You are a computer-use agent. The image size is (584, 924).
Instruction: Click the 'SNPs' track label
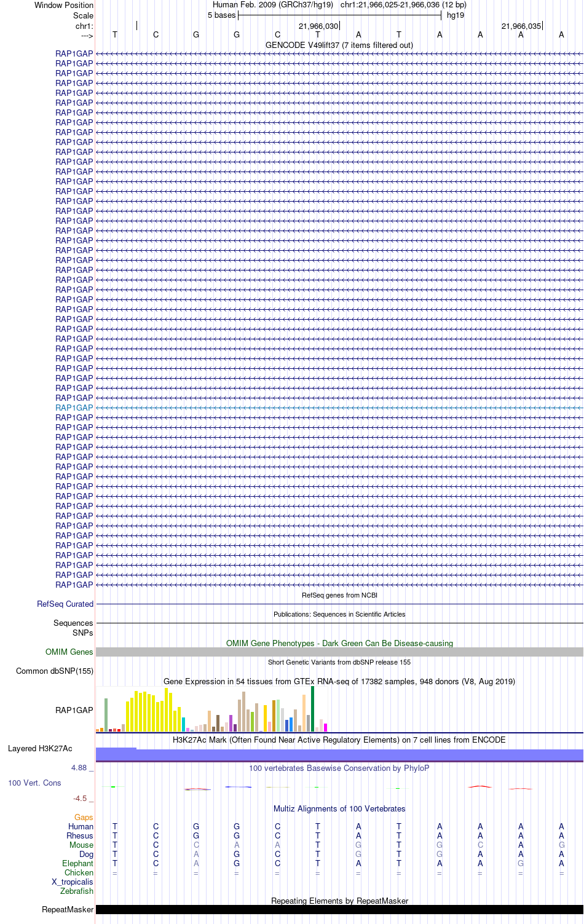click(82, 633)
